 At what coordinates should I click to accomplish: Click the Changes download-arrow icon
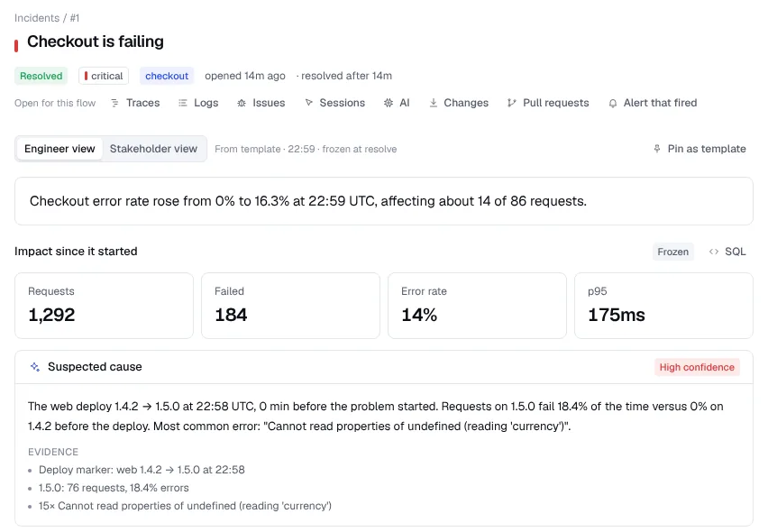point(434,103)
